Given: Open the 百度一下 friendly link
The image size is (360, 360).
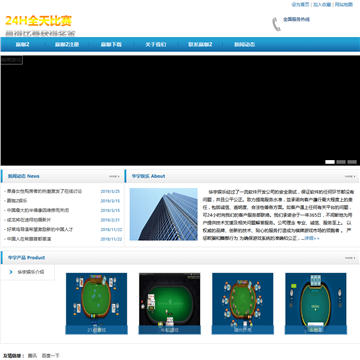Looking at the screenshot, I should 50,356.
